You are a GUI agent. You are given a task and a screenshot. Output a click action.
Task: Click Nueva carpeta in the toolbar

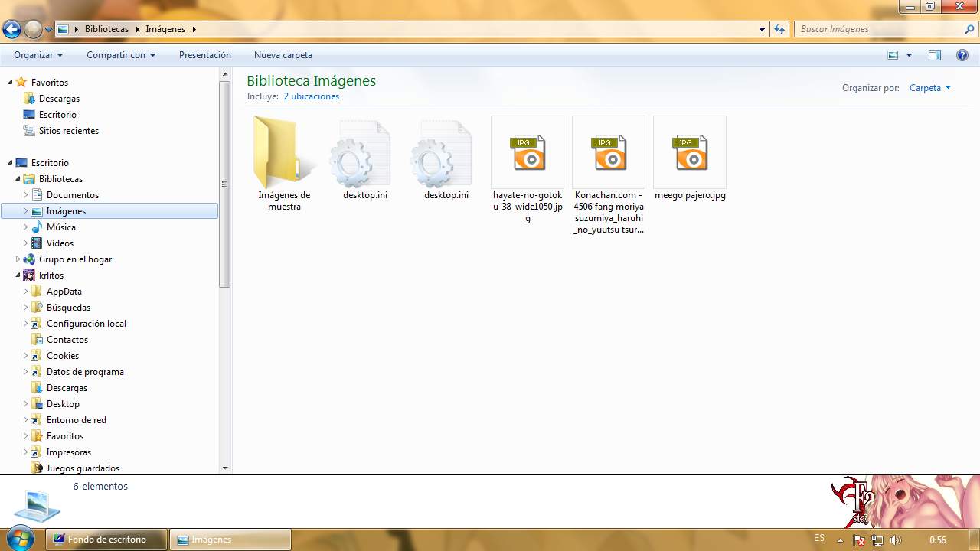tap(283, 55)
